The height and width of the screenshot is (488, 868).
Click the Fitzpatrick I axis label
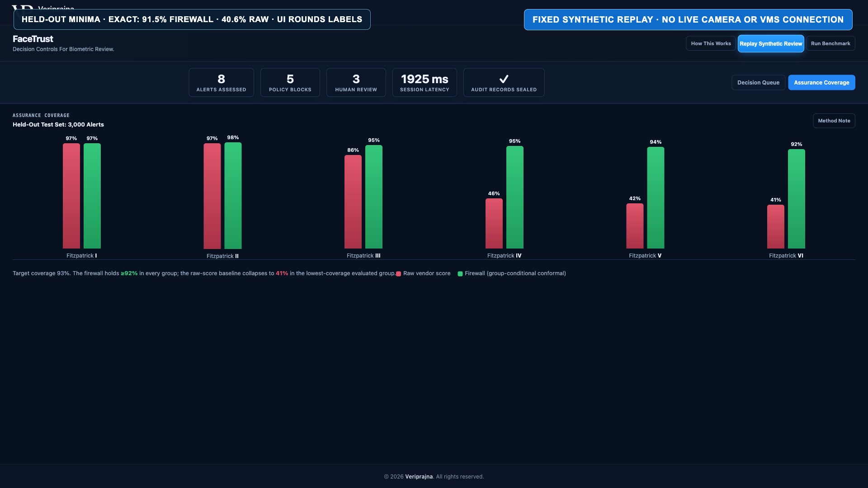[82, 256]
